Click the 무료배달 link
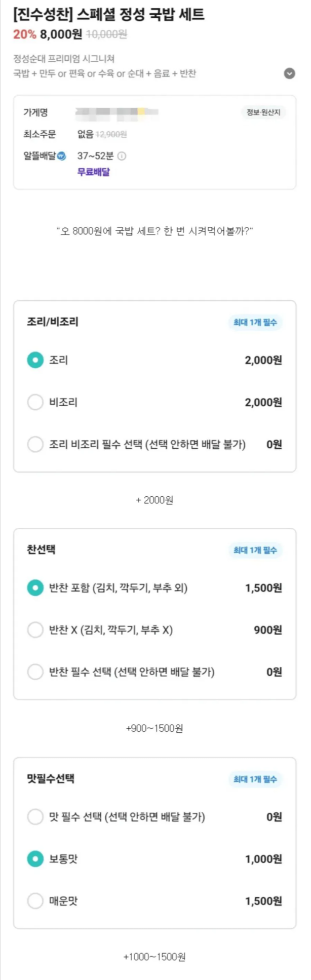Viewport: 311px width, 980px height. pos(93,172)
